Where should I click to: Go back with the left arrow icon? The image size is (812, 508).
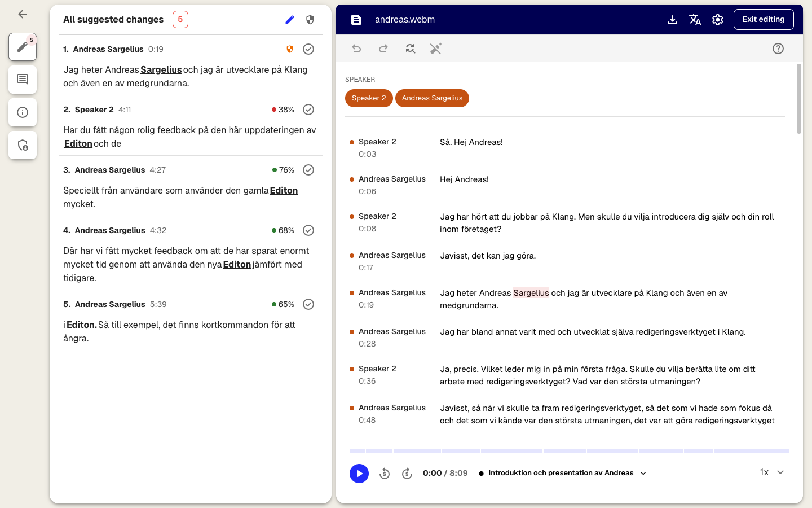[23, 14]
